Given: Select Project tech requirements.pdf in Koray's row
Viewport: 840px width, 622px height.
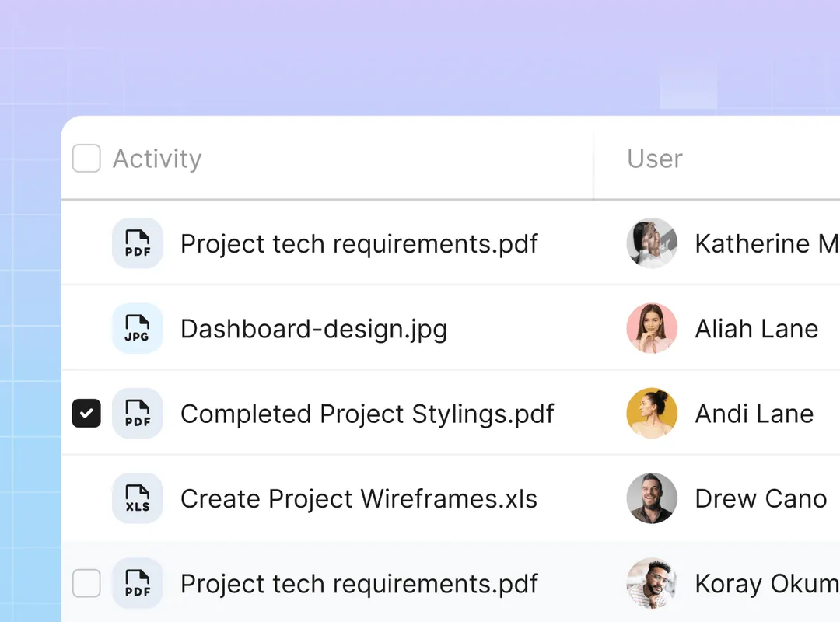Looking at the screenshot, I should point(359,584).
